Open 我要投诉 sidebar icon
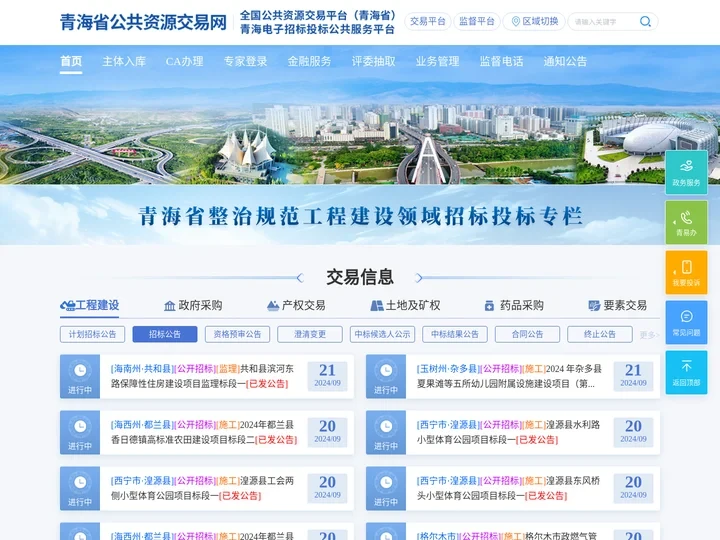This screenshot has height=540, width=720. (686, 267)
